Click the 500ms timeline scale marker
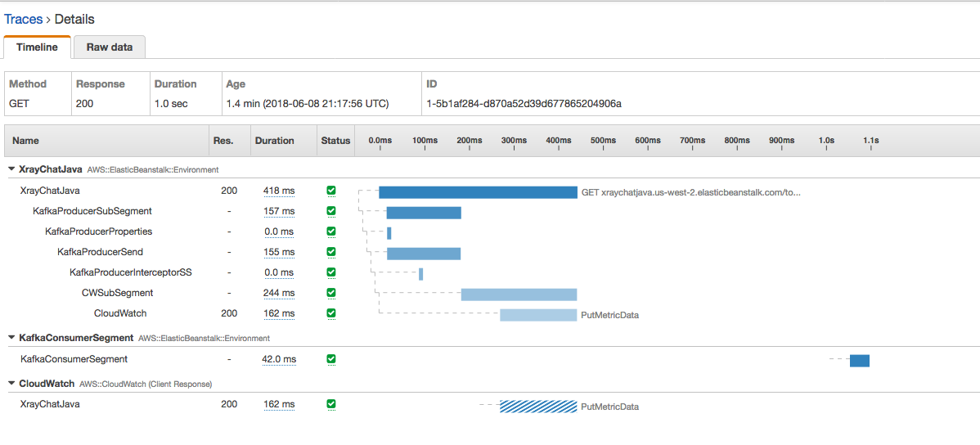This screenshot has height=445, width=980. [x=603, y=141]
